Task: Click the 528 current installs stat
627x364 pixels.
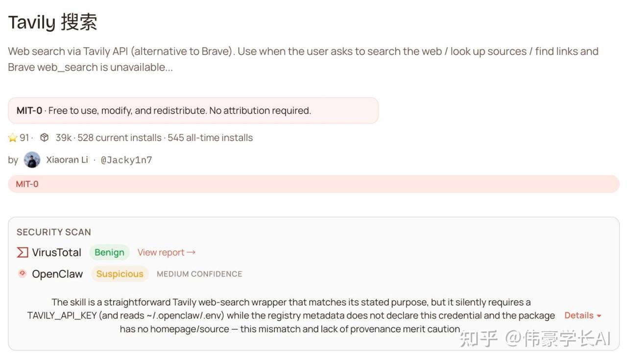Action: [119, 138]
